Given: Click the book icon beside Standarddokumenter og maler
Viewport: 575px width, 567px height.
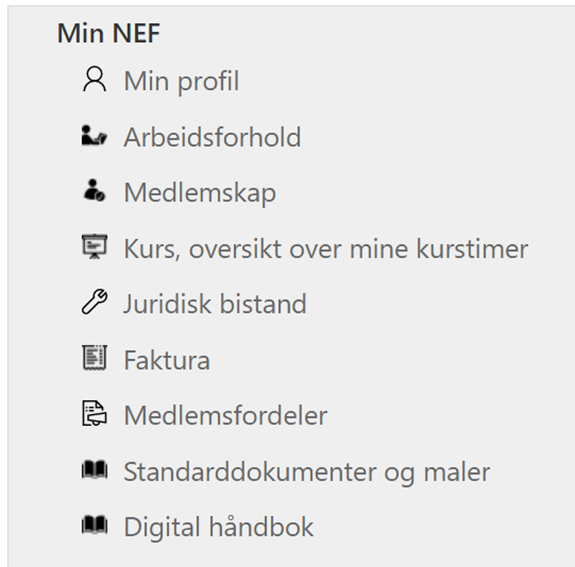Looking at the screenshot, I should pyautogui.click(x=94, y=470).
